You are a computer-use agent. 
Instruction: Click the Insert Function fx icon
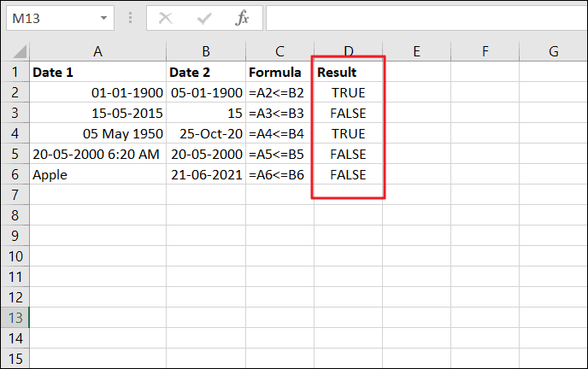point(242,17)
